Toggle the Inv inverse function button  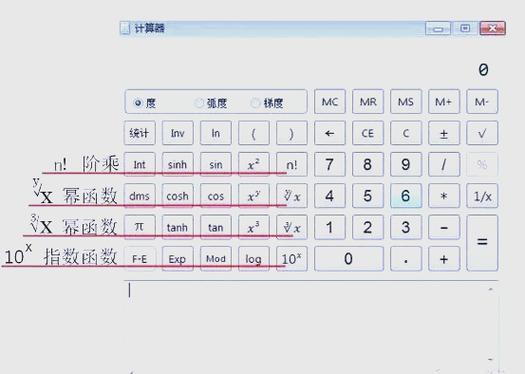(178, 133)
